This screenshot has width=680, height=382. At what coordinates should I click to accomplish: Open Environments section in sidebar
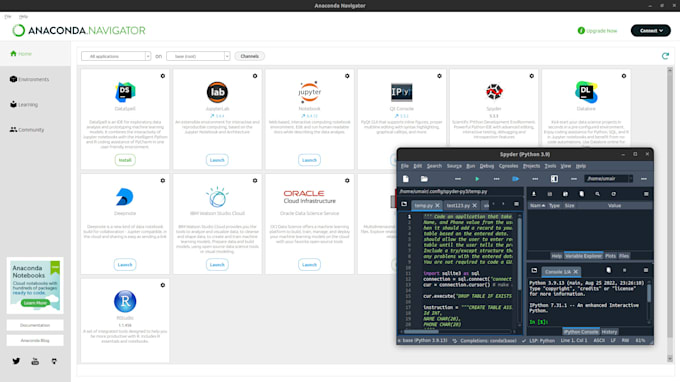pos(29,79)
